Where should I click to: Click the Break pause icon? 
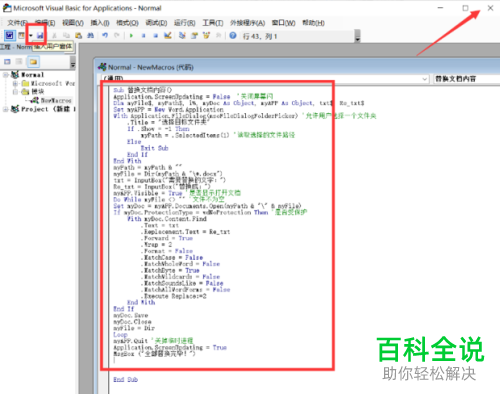143,35
